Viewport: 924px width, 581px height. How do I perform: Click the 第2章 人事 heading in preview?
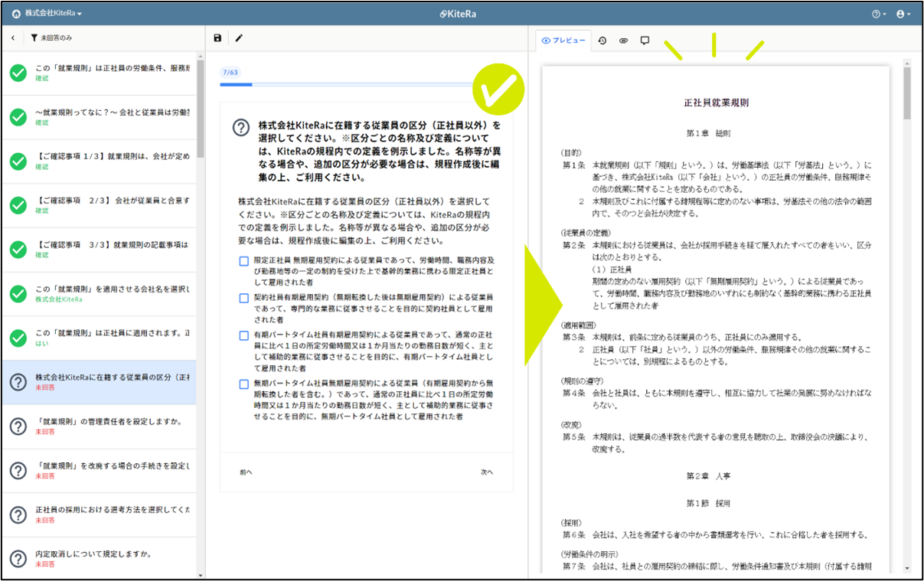[x=708, y=475]
